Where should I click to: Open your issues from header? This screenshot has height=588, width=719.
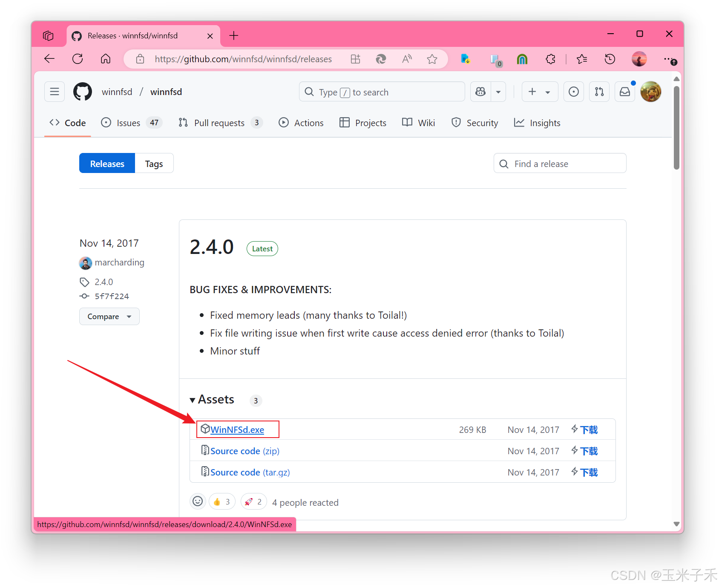pos(574,92)
